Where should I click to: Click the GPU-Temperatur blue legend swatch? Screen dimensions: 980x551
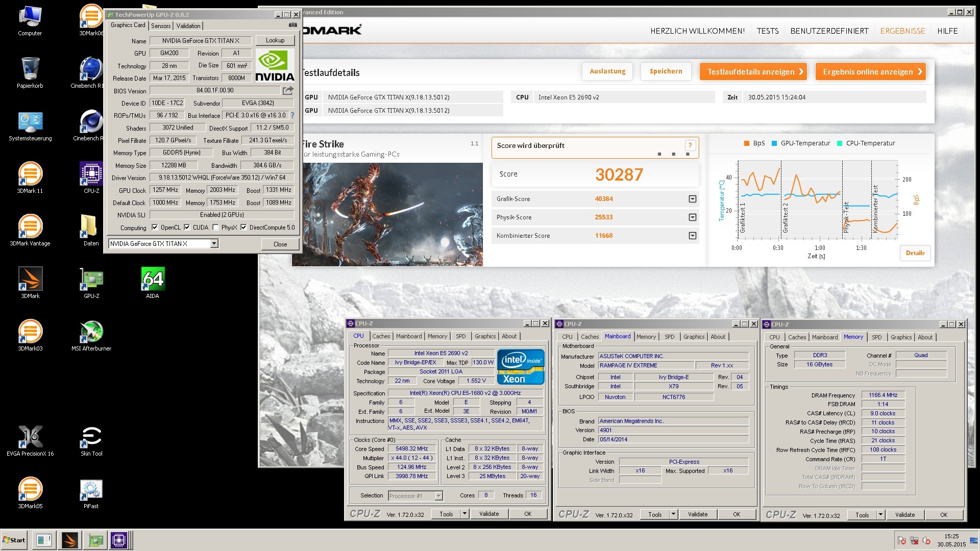(774, 143)
